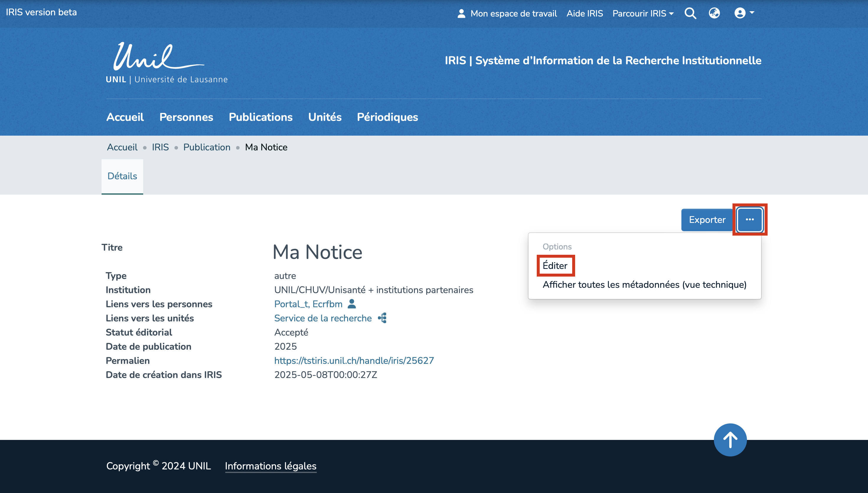Expand the Parcourir IRIS dropdown
Image resolution: width=868 pixels, height=493 pixels.
point(643,14)
